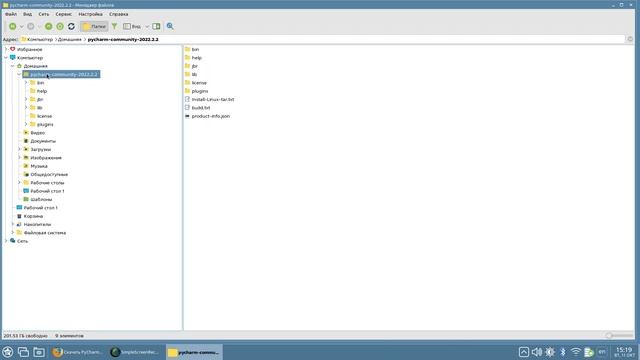Select Накопители in the tree

pyautogui.click(x=37, y=224)
